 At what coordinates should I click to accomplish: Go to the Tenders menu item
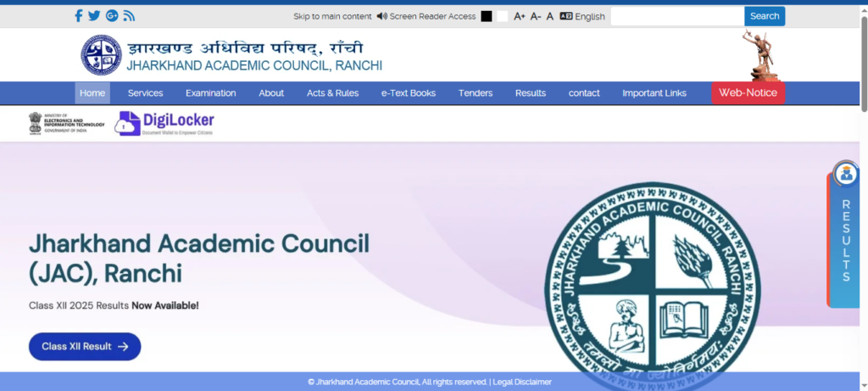[x=476, y=93]
